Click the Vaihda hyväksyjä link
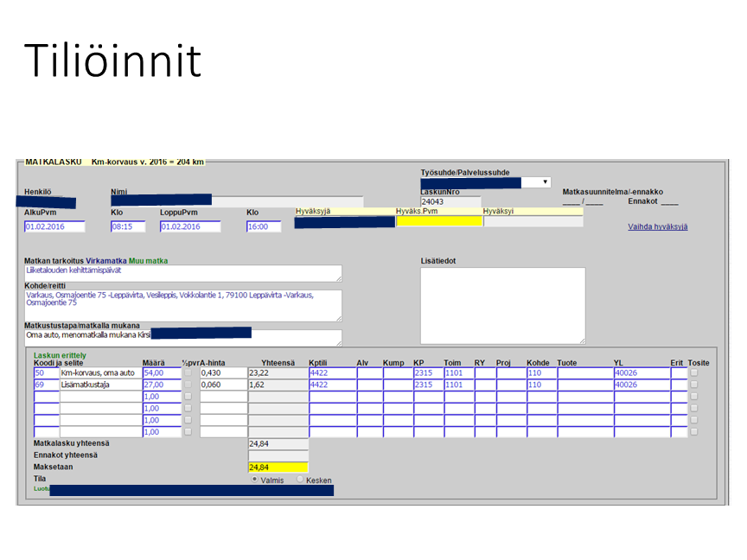747x560 pixels. [x=657, y=226]
